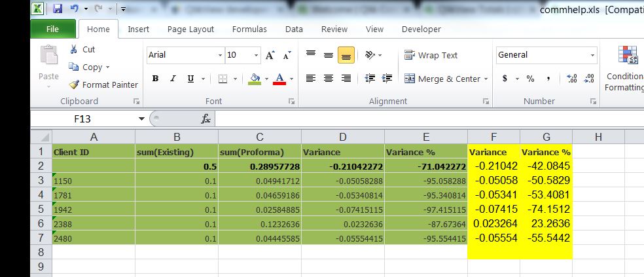
Task: Apply comma style format
Action: coord(548,79)
